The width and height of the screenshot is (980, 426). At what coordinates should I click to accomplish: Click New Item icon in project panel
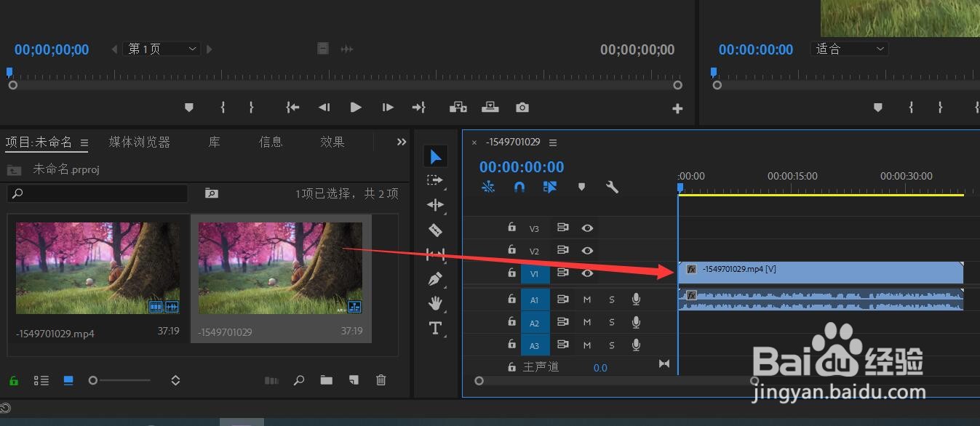pos(354,380)
